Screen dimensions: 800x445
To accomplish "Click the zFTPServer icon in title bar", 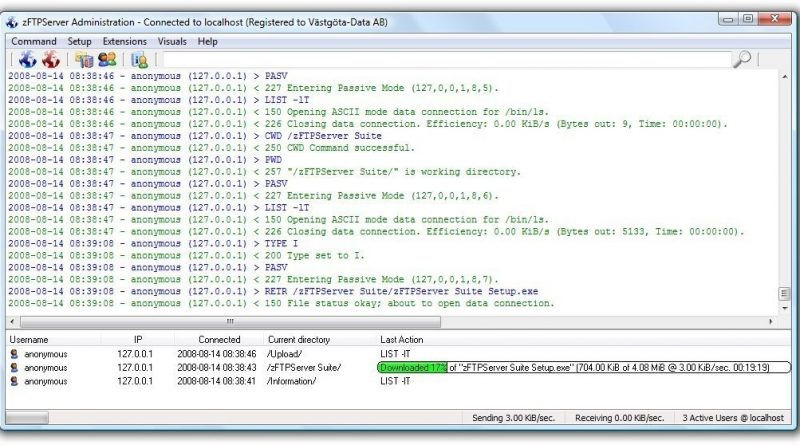I will pos(12,22).
